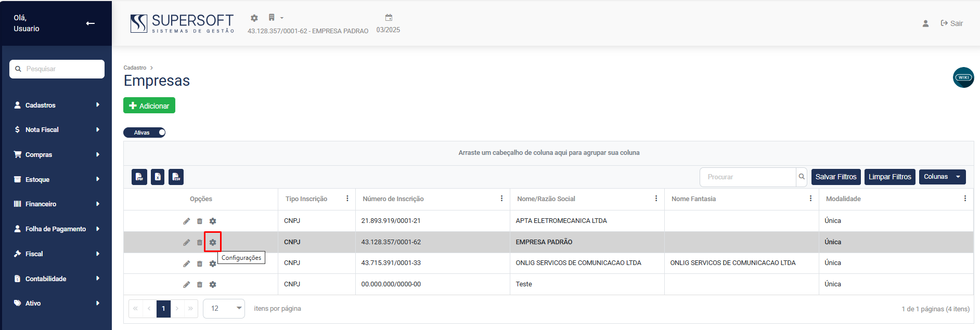Open settings for EMPRESA PADRÃO row
Screen dimensions: 980x330
[213, 242]
